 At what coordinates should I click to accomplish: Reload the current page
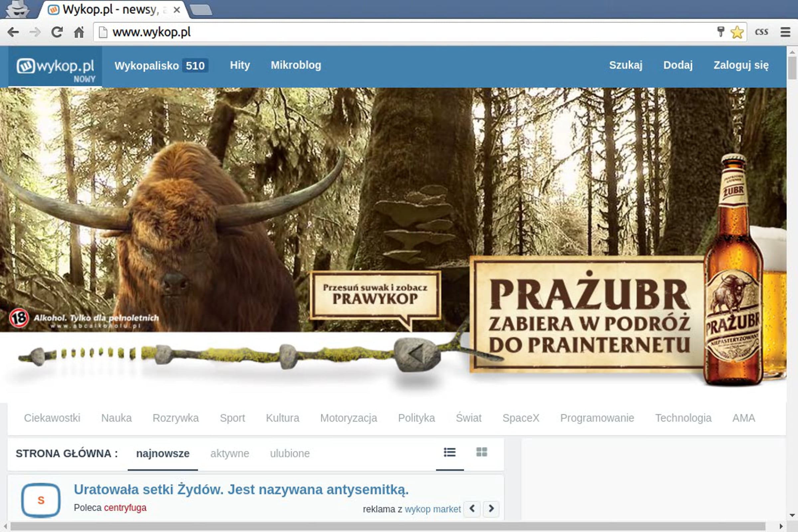[57, 32]
